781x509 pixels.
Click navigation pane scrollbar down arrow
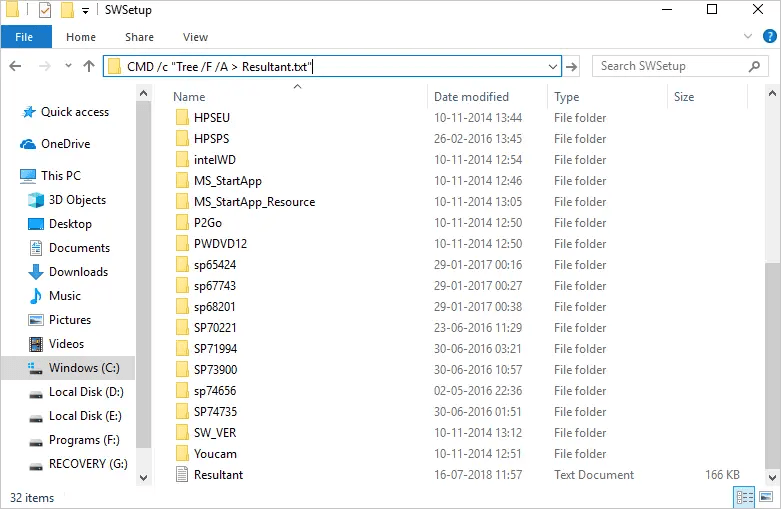coord(143,478)
